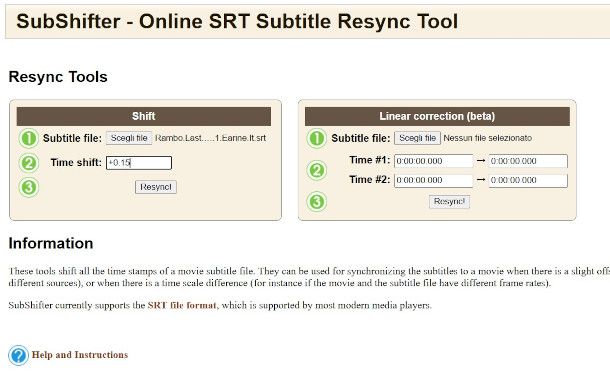
Task: Click the 'Shift' panel header
Action: coord(144,116)
